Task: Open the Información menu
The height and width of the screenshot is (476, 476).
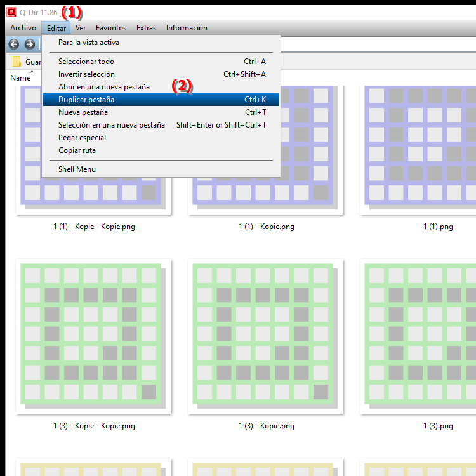Action: click(x=187, y=28)
